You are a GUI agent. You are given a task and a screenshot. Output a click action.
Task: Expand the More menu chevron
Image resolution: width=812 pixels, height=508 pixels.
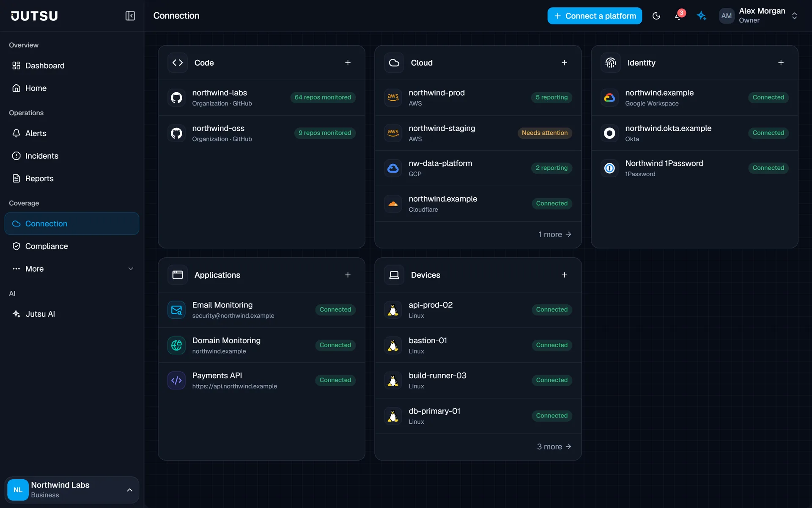click(131, 269)
